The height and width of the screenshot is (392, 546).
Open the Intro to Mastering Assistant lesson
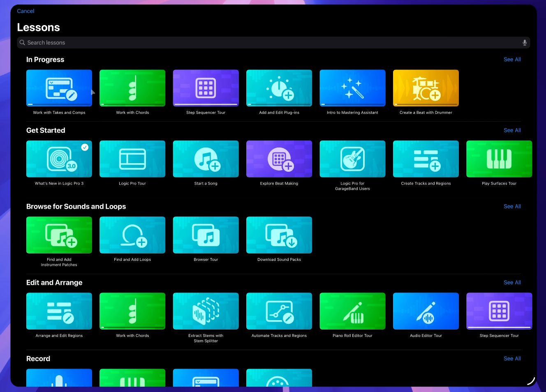pos(352,88)
